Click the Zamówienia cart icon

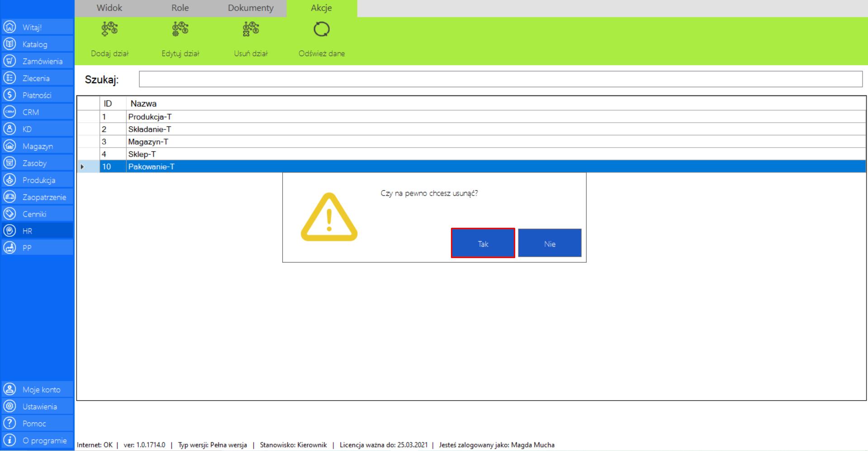9,61
